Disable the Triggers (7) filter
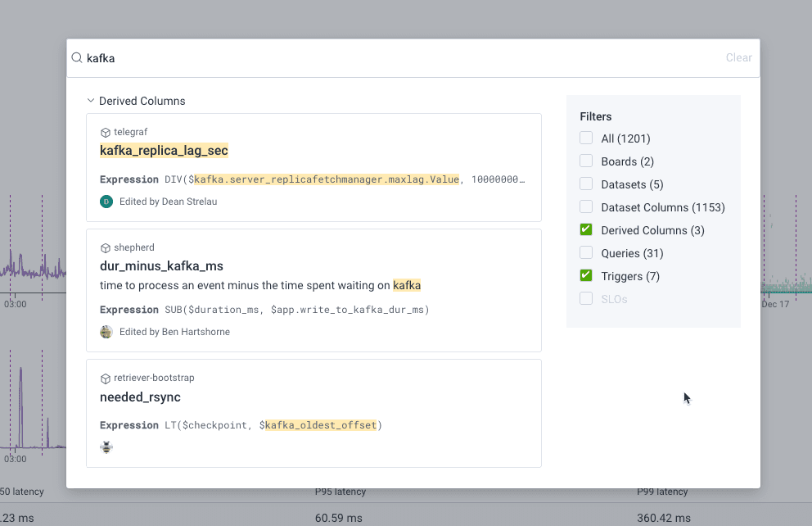This screenshot has height=526, width=812. tap(586, 276)
